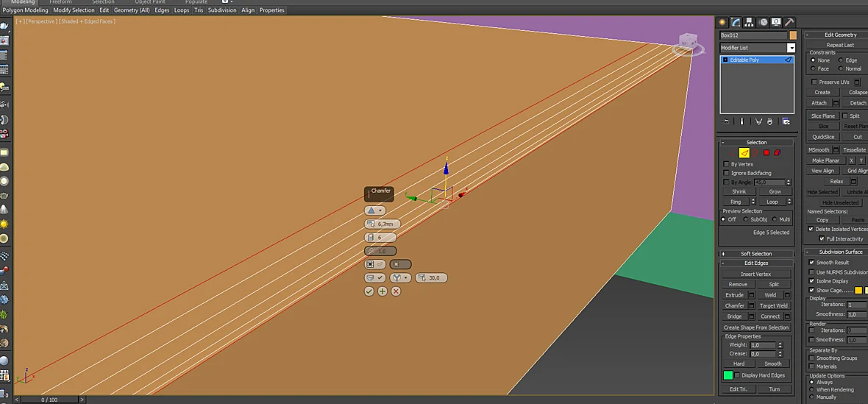Select SubObj preview selection radio
868x404 pixels.
click(x=746, y=220)
